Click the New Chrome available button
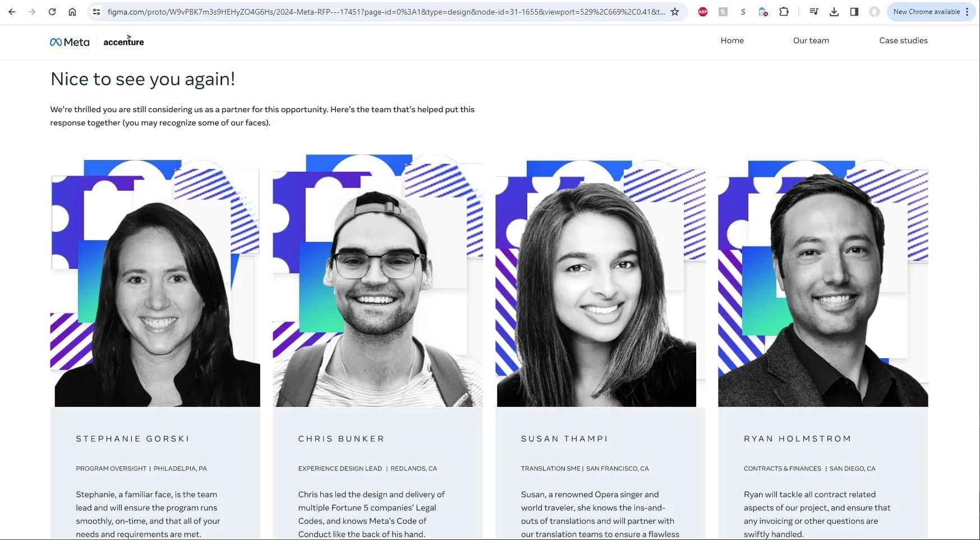Image resolution: width=980 pixels, height=540 pixels. pos(927,12)
